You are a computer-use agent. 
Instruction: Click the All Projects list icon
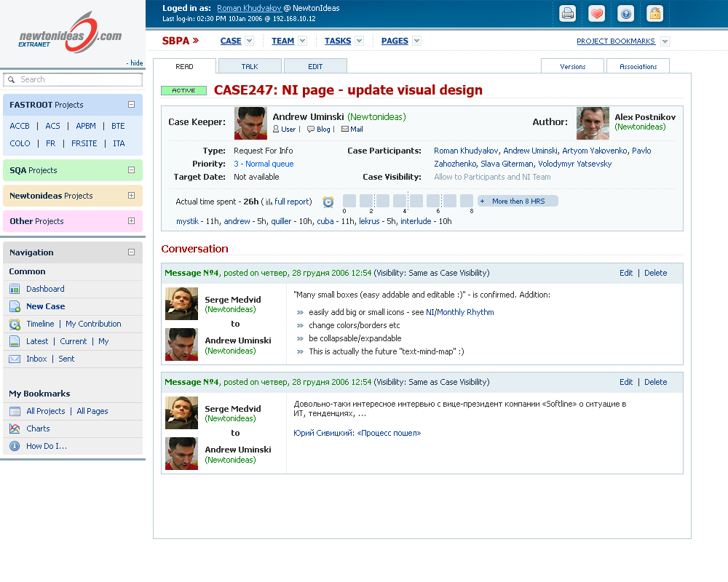tap(15, 411)
